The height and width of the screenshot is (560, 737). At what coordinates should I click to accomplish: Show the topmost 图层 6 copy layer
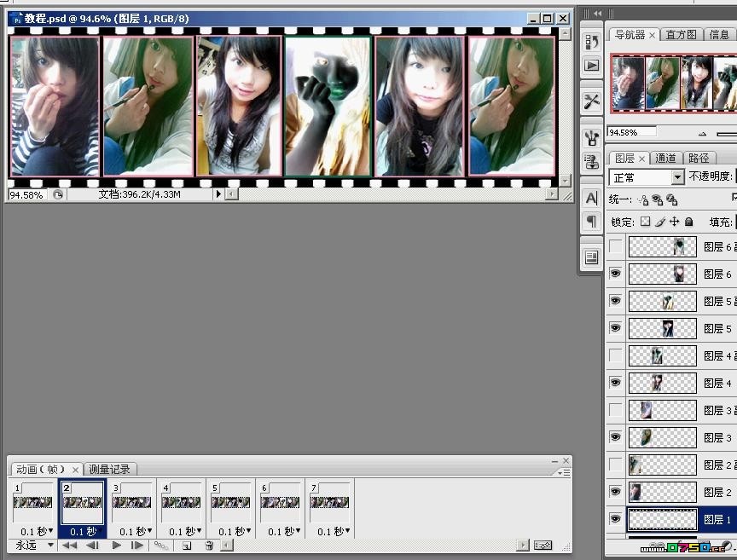point(615,246)
